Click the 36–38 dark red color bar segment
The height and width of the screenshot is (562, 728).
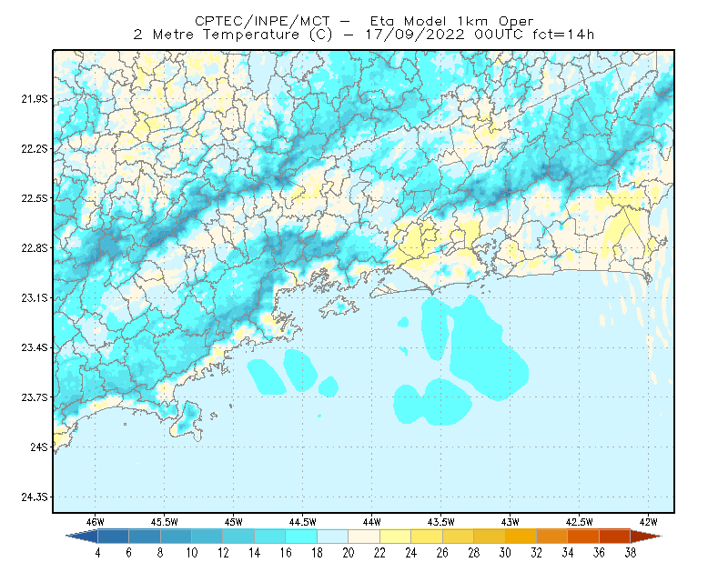coord(615,537)
